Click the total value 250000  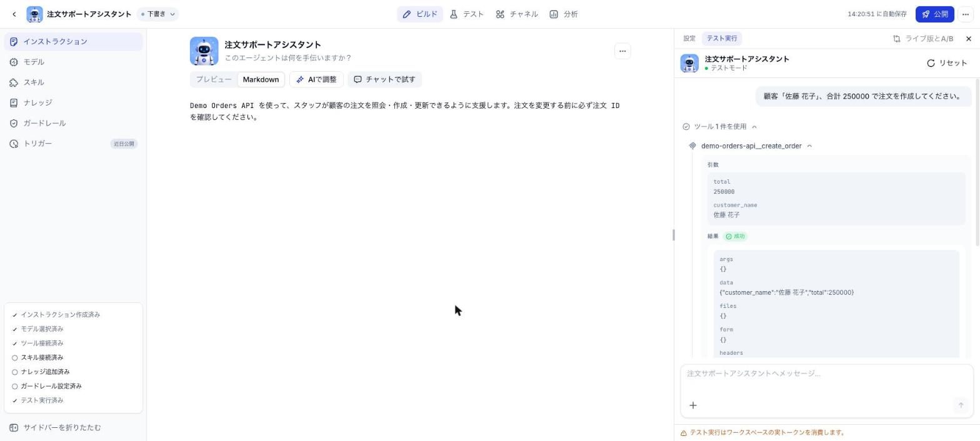click(724, 192)
